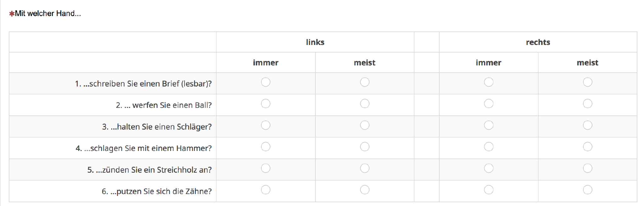Image resolution: width=644 pixels, height=206 pixels.
Task: Select 'rechts immer' for brushing teeth
Action: click(x=489, y=190)
